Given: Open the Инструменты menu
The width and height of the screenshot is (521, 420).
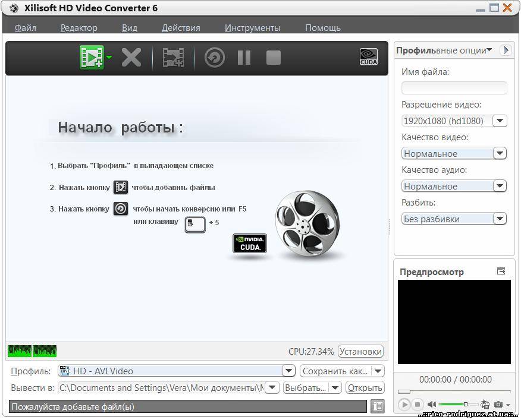Looking at the screenshot, I should pos(253,28).
